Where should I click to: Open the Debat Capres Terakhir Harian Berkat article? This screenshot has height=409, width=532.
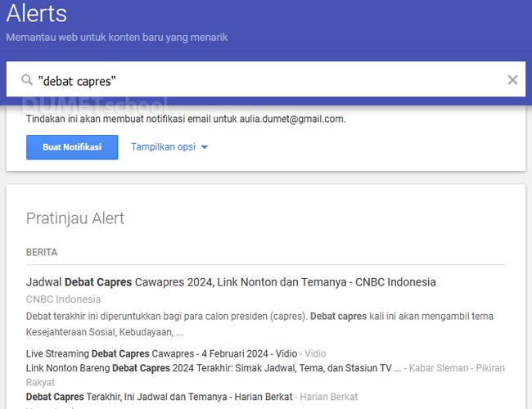point(159,397)
